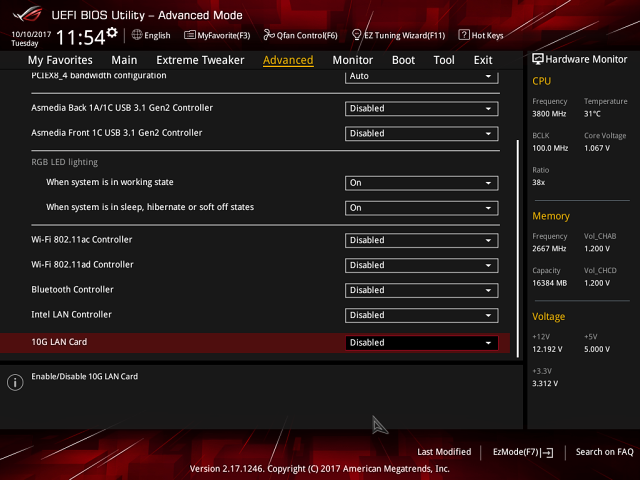Click Core Voltage value 1.067 V

pos(597,148)
